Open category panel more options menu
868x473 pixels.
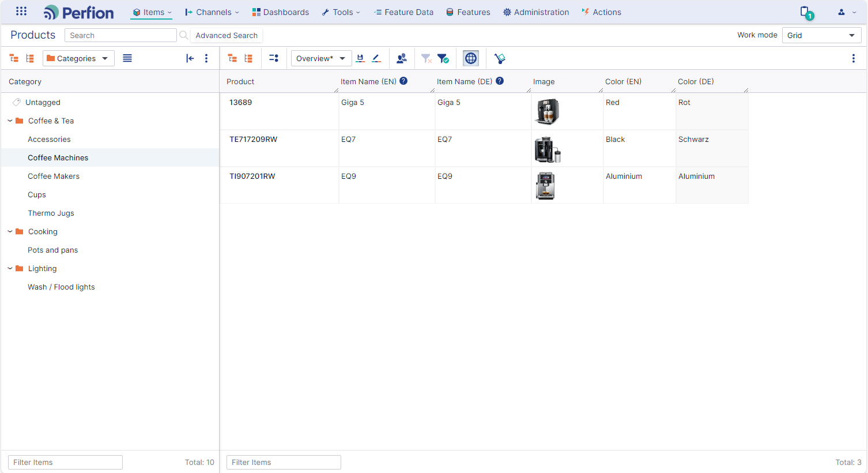coord(206,58)
